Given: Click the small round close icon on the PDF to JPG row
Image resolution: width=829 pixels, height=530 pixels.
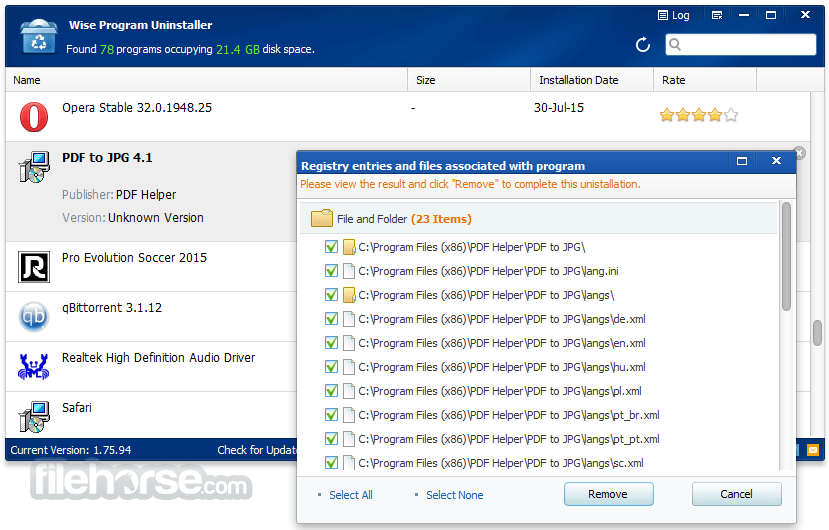Looking at the screenshot, I should click(800, 153).
